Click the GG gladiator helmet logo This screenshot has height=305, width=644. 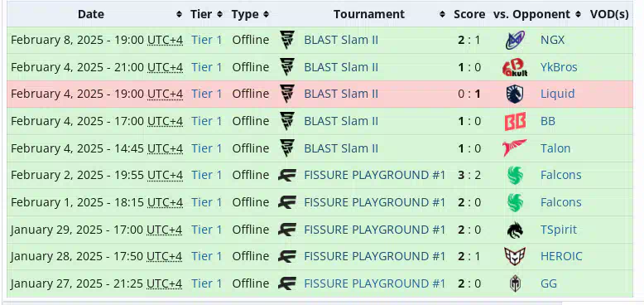515,283
